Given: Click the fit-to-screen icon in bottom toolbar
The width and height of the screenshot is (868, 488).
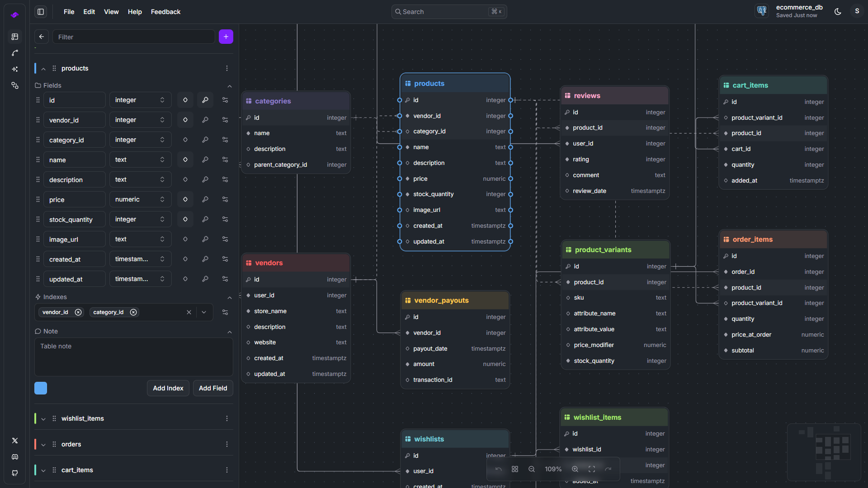Looking at the screenshot, I should [592, 469].
